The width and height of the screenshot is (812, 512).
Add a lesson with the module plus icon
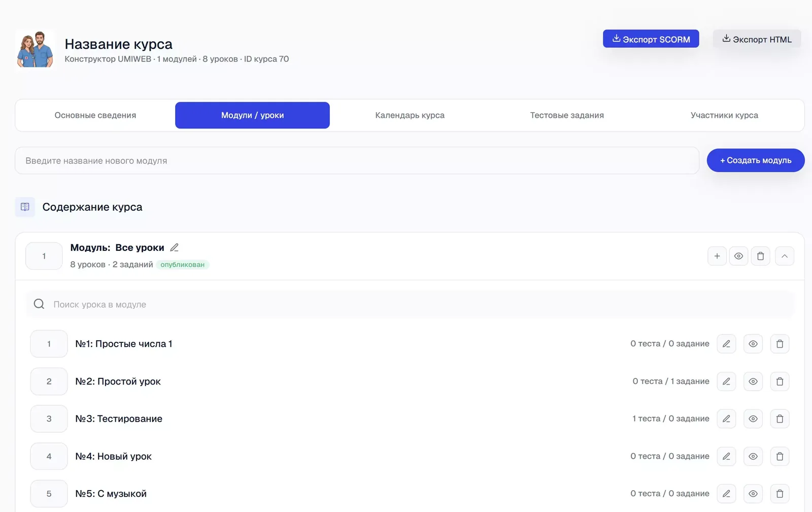click(x=717, y=256)
